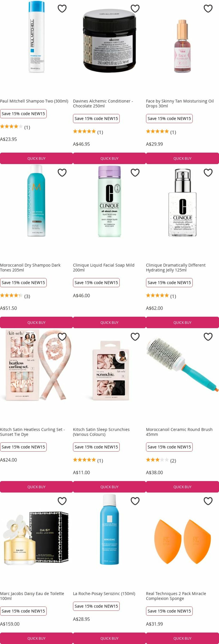Viewport: 219px width, 644px height.
Task: Click Davines conditioner NEW15 discount badge
Action: [x=96, y=118]
